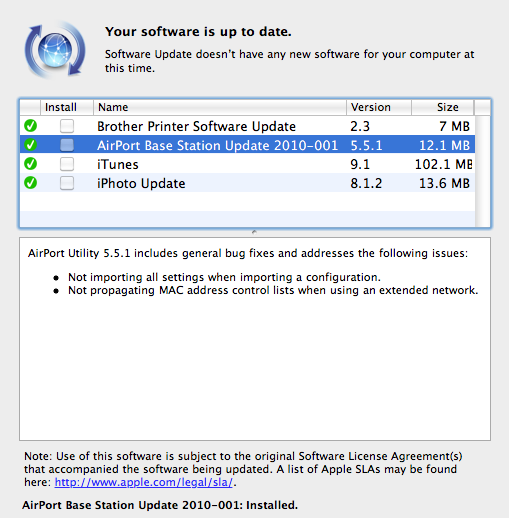Toggle Install checkbox for AirPort Base Station Update
The image size is (509, 518).
coord(67,145)
